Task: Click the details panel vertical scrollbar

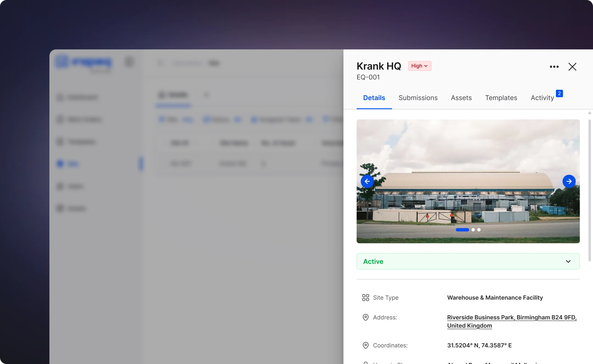Action: (589, 190)
